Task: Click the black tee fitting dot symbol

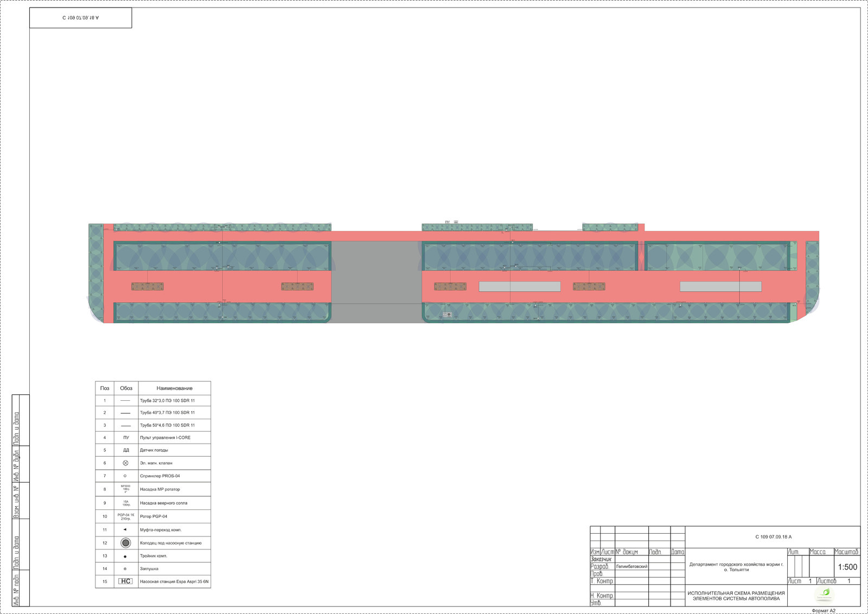Action: click(125, 557)
